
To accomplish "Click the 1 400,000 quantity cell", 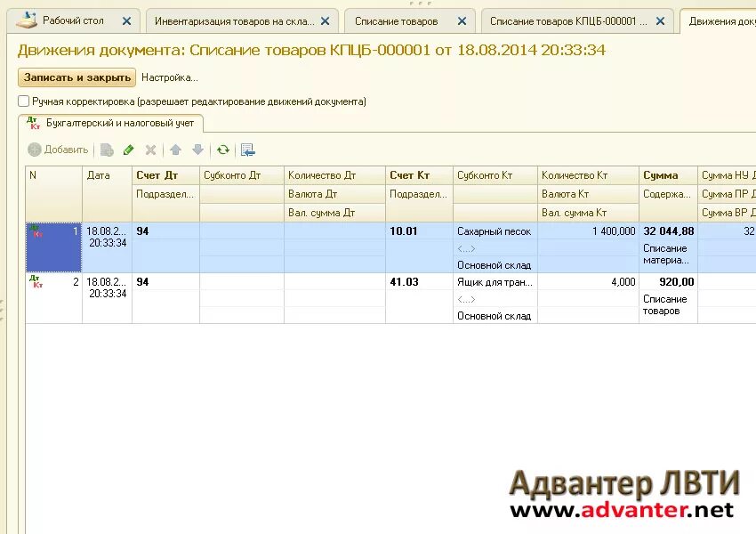I will 588,231.
